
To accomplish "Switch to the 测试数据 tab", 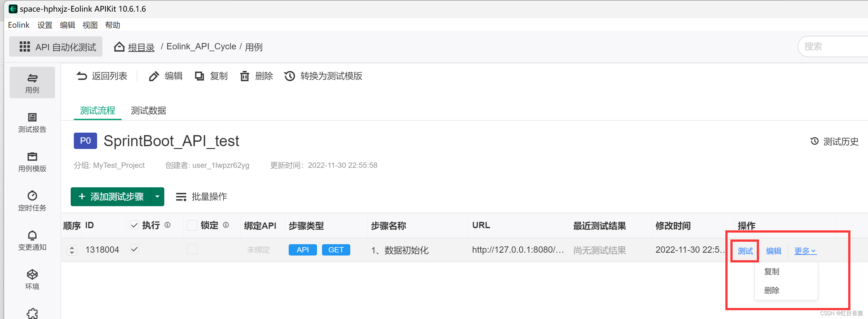I will pyautogui.click(x=149, y=111).
